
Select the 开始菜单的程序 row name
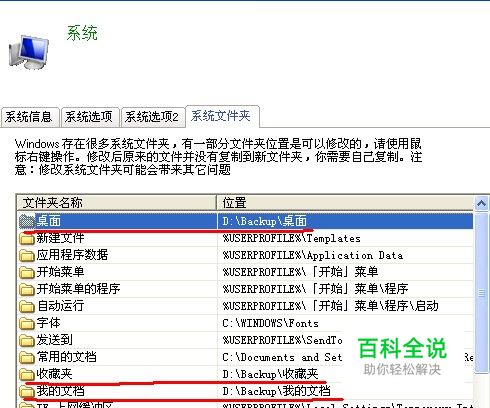tap(78, 289)
